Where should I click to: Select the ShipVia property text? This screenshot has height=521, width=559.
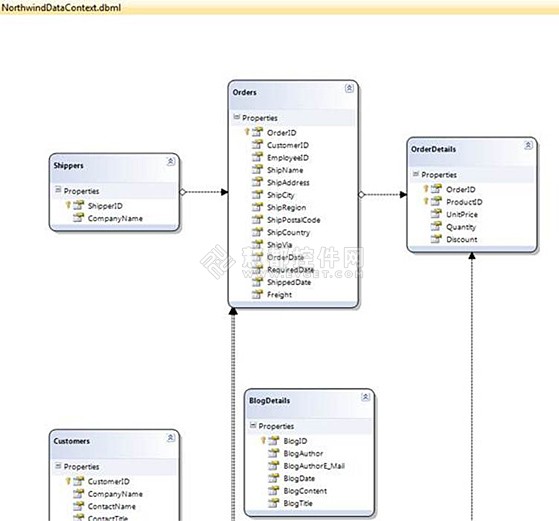tap(280, 245)
